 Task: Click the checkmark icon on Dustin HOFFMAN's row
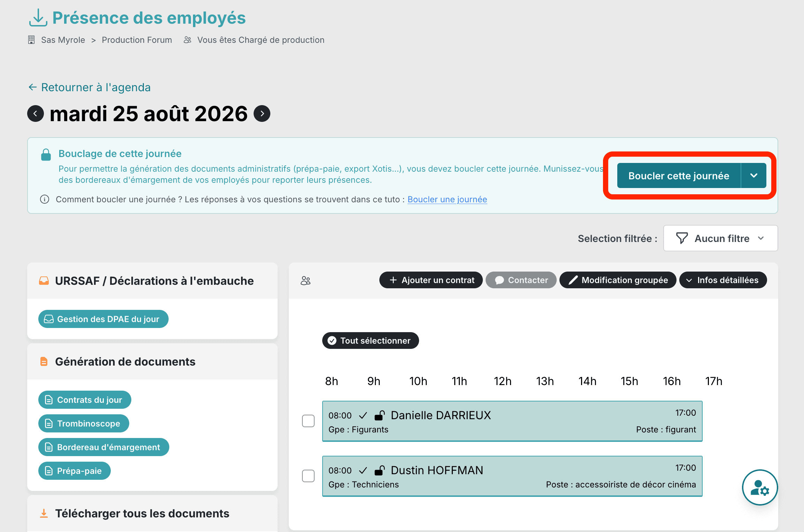click(363, 470)
